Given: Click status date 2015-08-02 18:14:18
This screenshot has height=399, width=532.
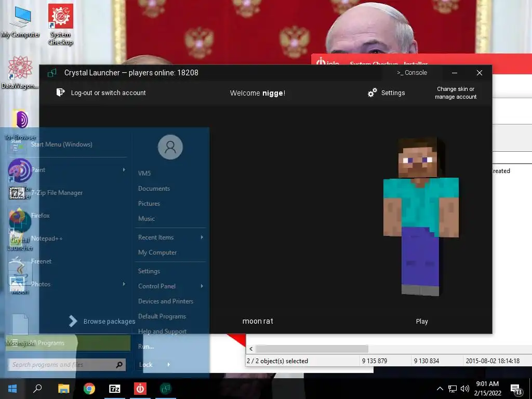Looking at the screenshot, I should pyautogui.click(x=493, y=361).
